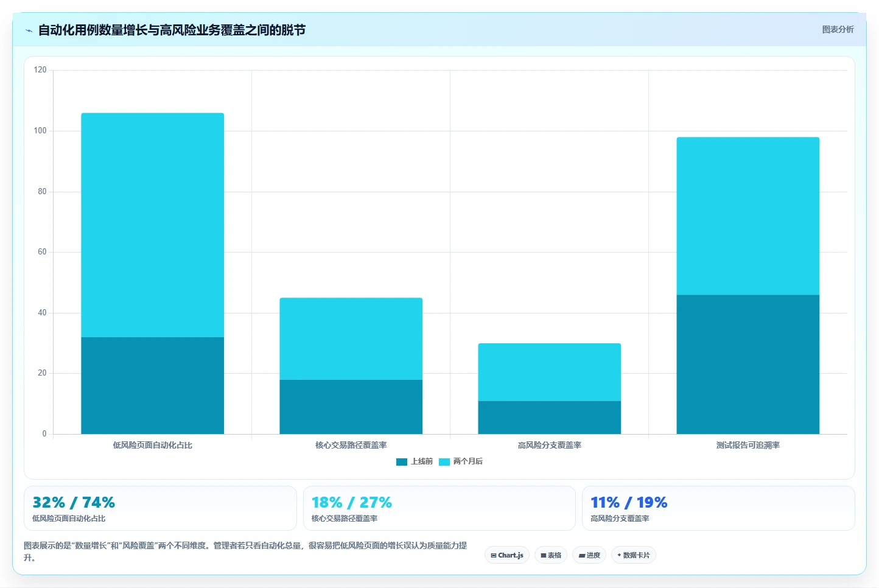Click the 核心交易路径覆盖率 caption in second stat card
879x588 pixels.
(x=345, y=519)
